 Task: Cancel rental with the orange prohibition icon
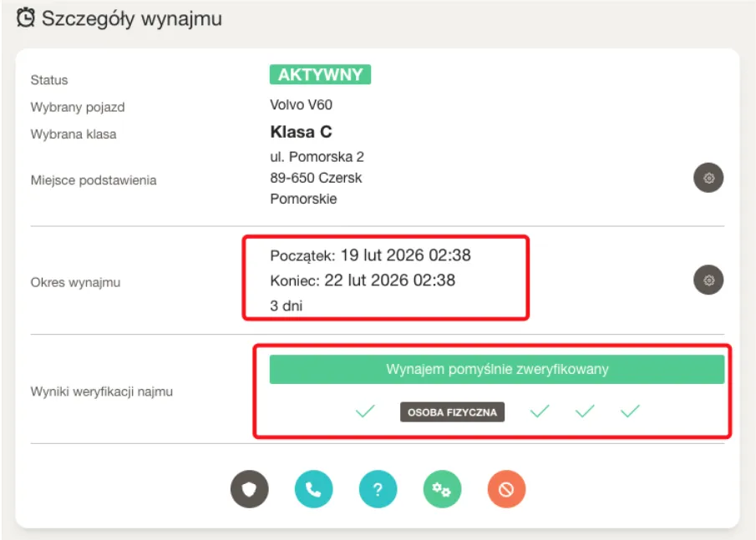point(506,489)
